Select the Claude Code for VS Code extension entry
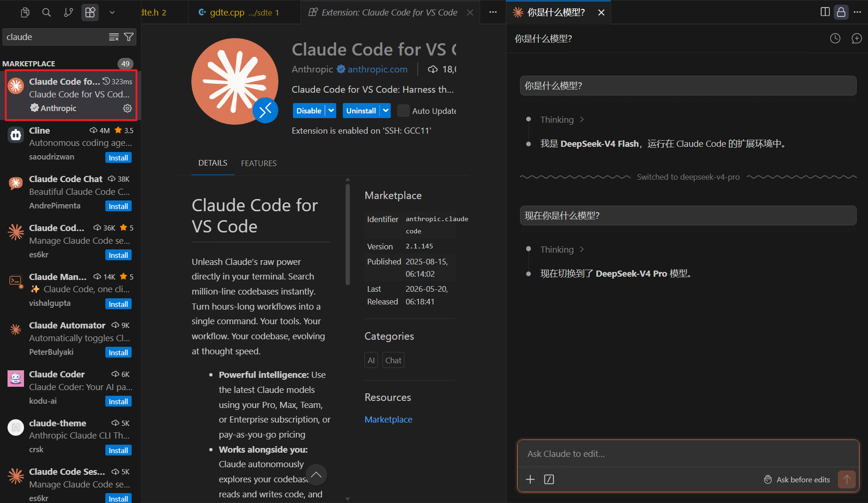The height and width of the screenshot is (503, 868). pyautogui.click(x=71, y=95)
